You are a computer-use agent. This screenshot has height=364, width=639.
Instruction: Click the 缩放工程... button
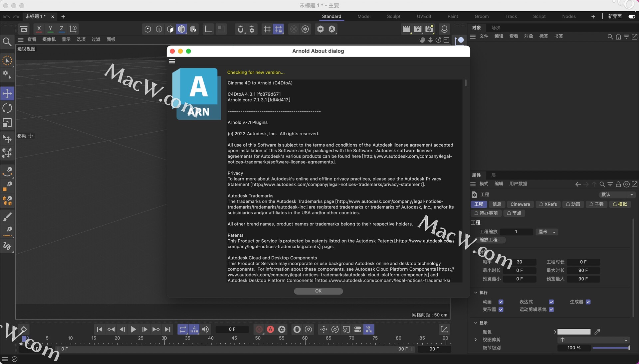pos(490,240)
